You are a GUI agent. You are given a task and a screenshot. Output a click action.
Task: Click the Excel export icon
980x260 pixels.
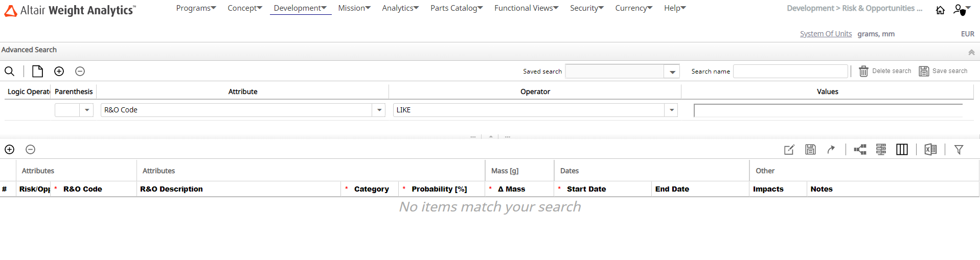(x=930, y=150)
